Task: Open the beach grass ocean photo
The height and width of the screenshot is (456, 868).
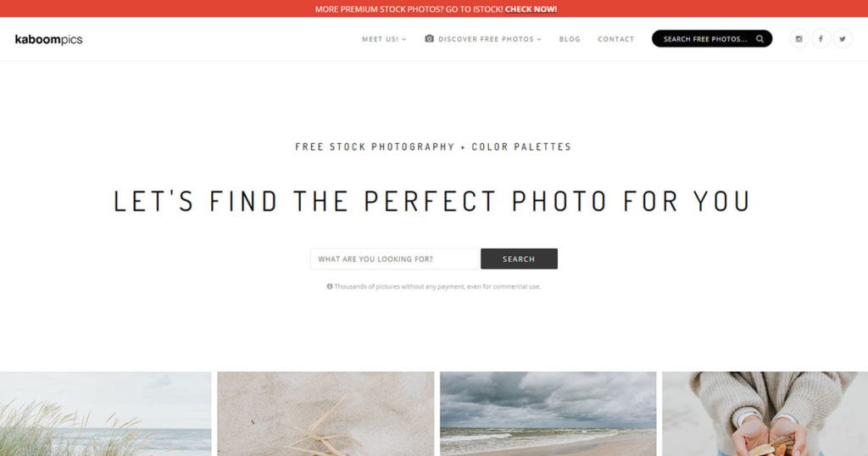Action: click(105, 414)
